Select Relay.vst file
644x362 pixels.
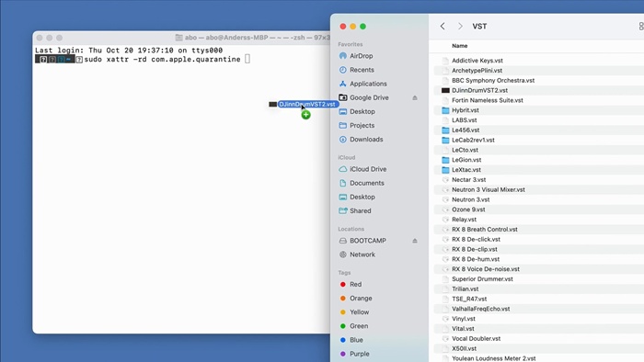tap(464, 220)
